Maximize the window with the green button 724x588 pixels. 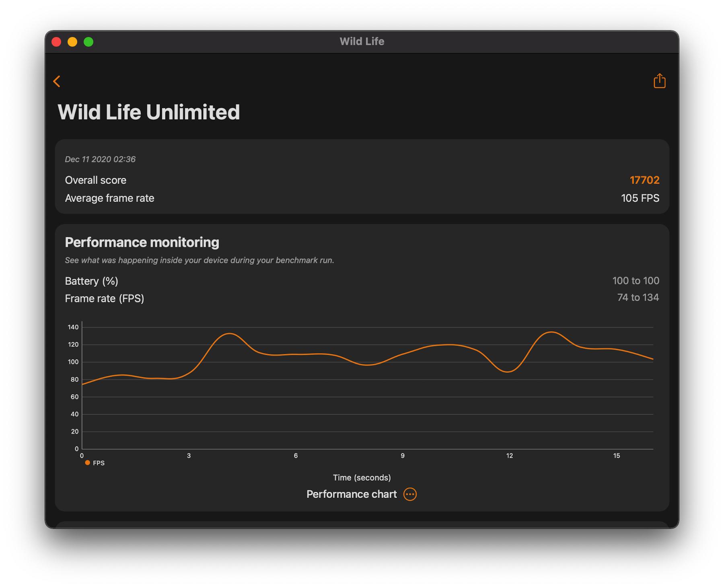(x=88, y=42)
